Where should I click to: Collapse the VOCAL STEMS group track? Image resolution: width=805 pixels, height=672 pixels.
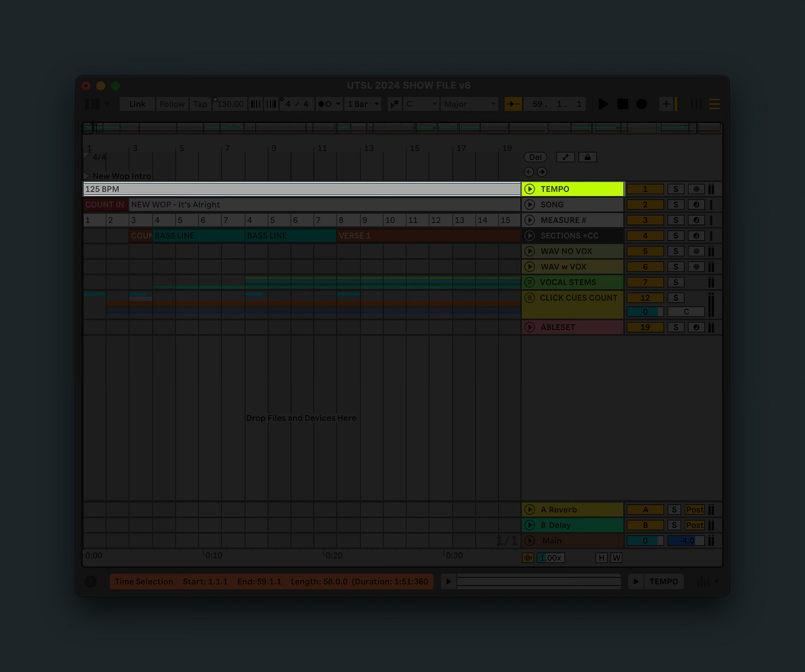[530, 282]
